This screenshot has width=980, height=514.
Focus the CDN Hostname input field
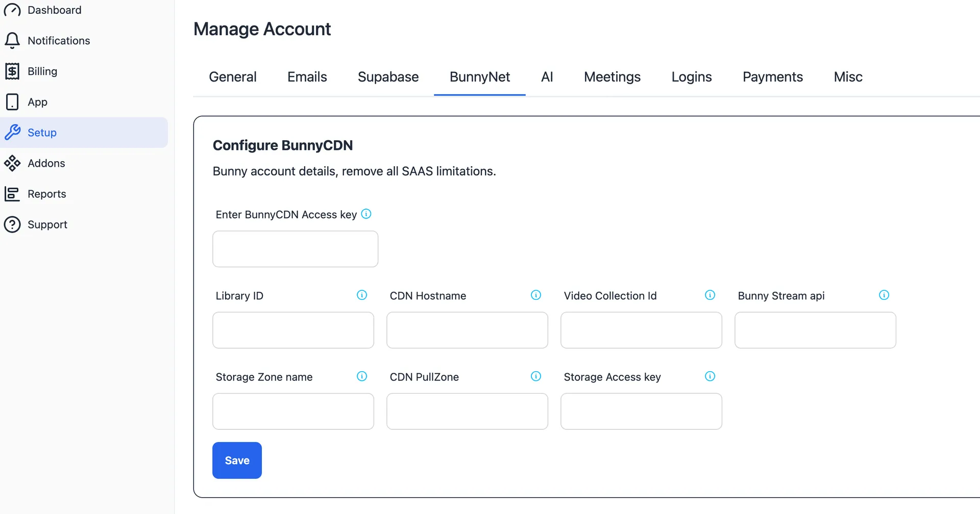click(468, 330)
